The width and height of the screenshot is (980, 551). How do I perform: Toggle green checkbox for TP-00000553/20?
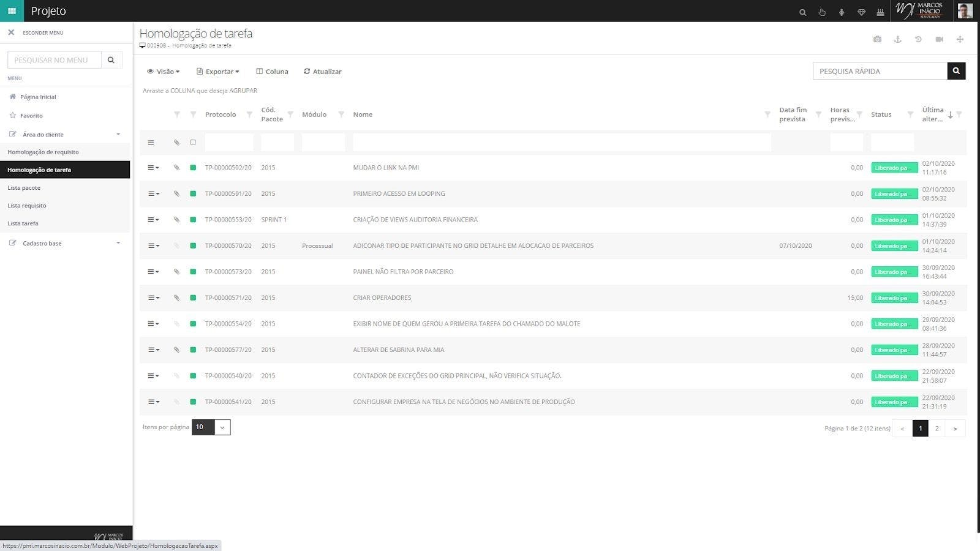pyautogui.click(x=193, y=220)
